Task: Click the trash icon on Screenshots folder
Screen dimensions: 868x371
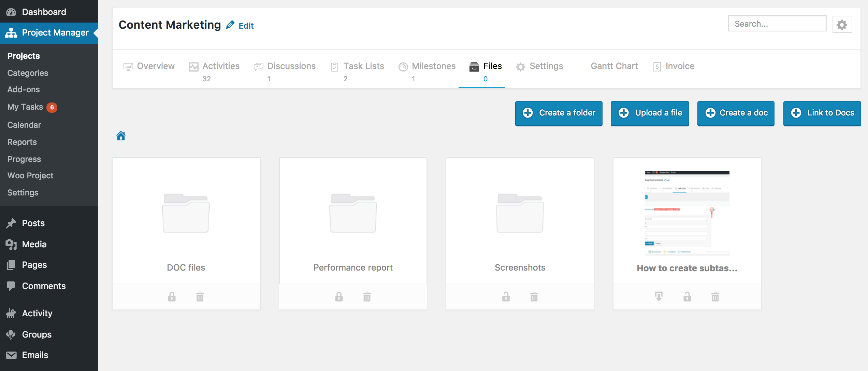Action: pyautogui.click(x=534, y=295)
